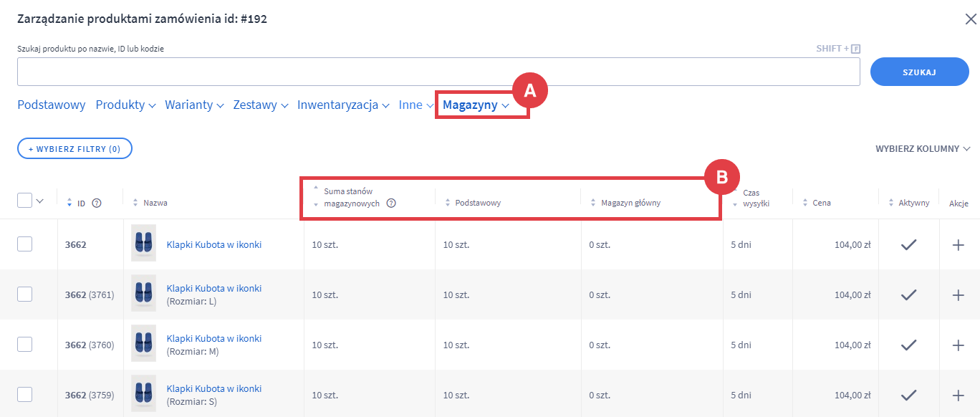Switch to the Podstawowy view tab
Viewport: 980px width, 417px height.
[52, 105]
